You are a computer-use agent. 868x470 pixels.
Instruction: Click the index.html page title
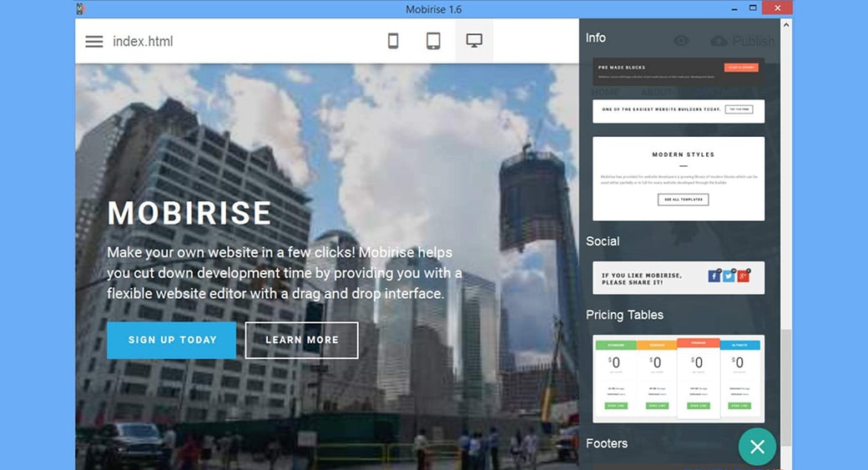pos(143,42)
